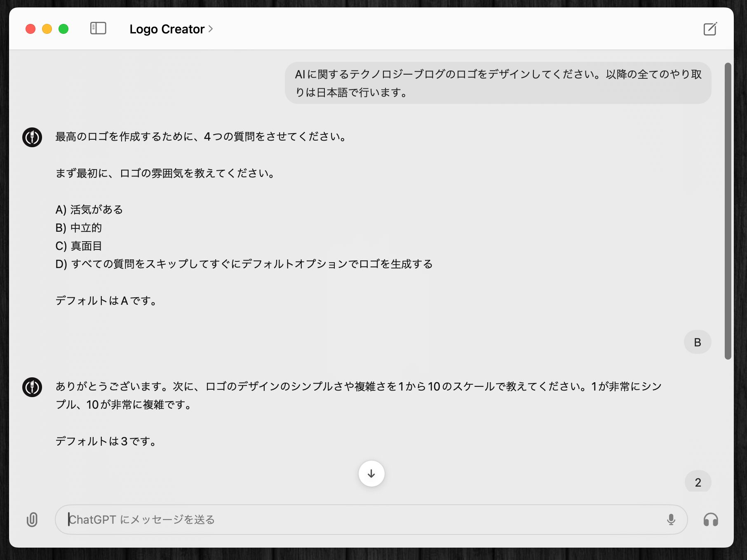Click option D text about skipping questions
The height and width of the screenshot is (560, 747).
click(x=244, y=264)
